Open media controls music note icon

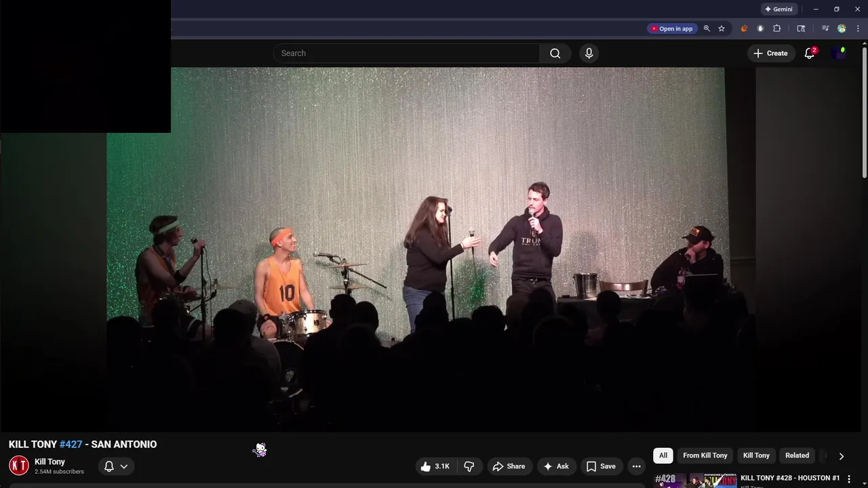[x=825, y=28]
